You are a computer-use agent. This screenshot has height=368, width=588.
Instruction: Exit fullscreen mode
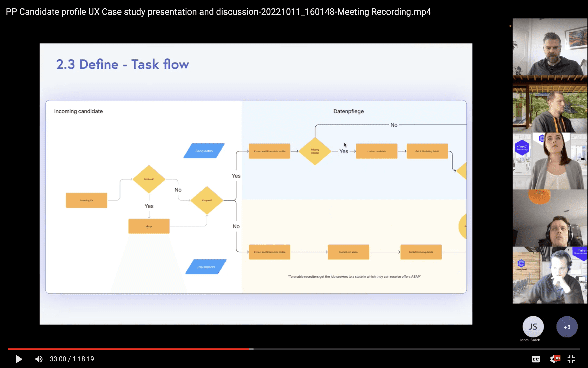(x=571, y=359)
